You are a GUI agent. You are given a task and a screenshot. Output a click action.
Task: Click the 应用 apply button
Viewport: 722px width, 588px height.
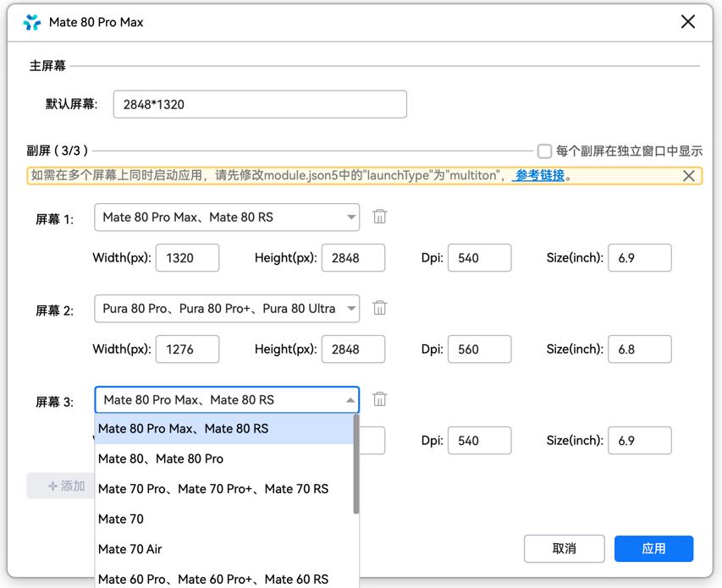653,548
